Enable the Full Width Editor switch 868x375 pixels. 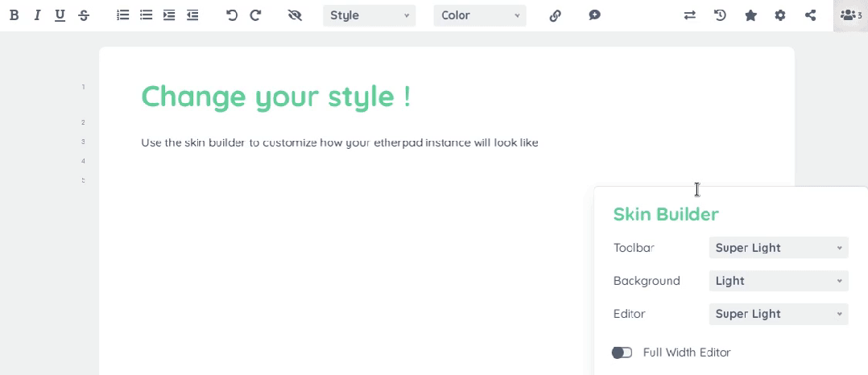(622, 353)
